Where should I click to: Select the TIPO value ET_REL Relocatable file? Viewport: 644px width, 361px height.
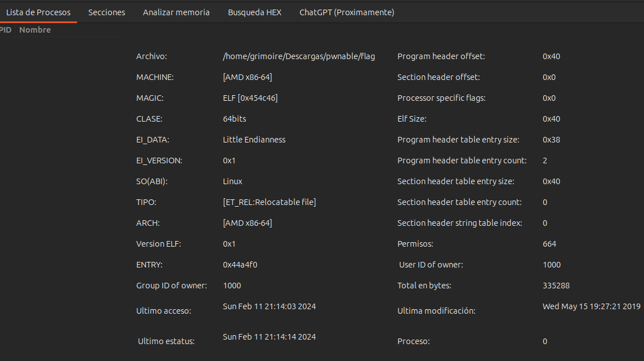pos(269,202)
